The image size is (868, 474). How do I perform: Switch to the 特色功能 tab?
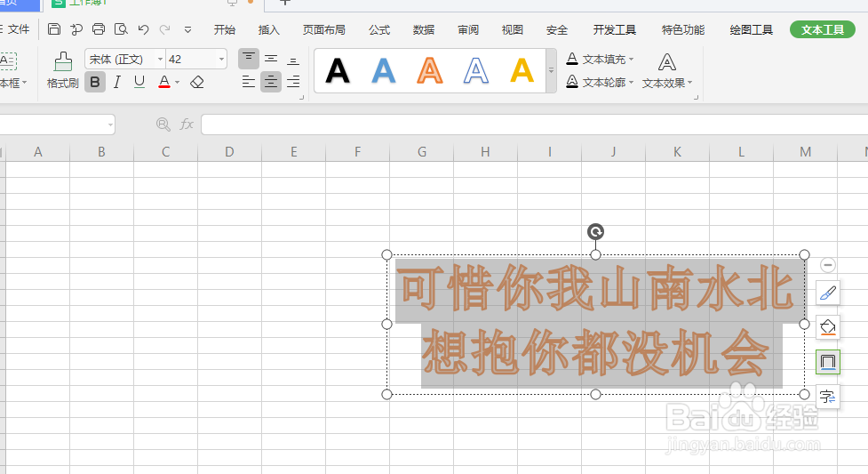click(683, 30)
